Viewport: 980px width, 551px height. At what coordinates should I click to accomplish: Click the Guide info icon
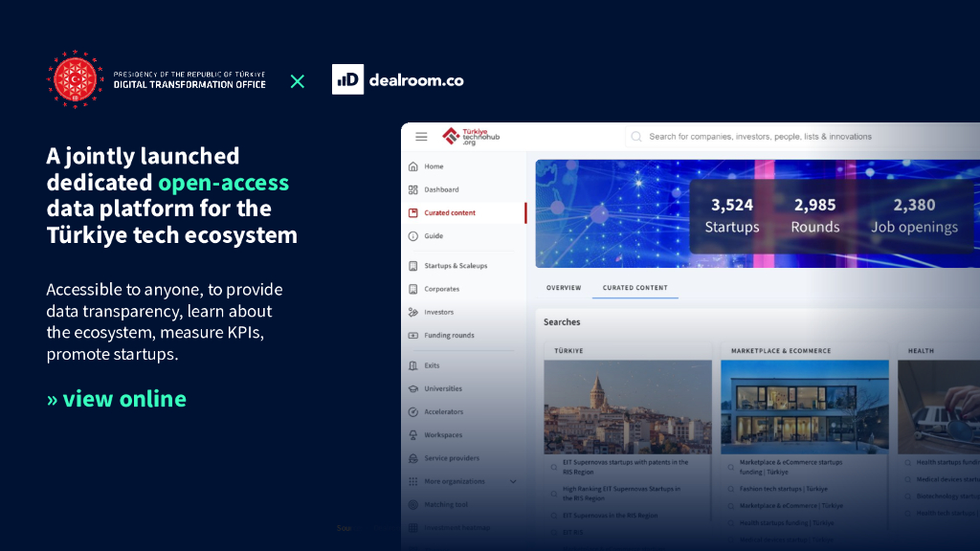click(x=413, y=235)
